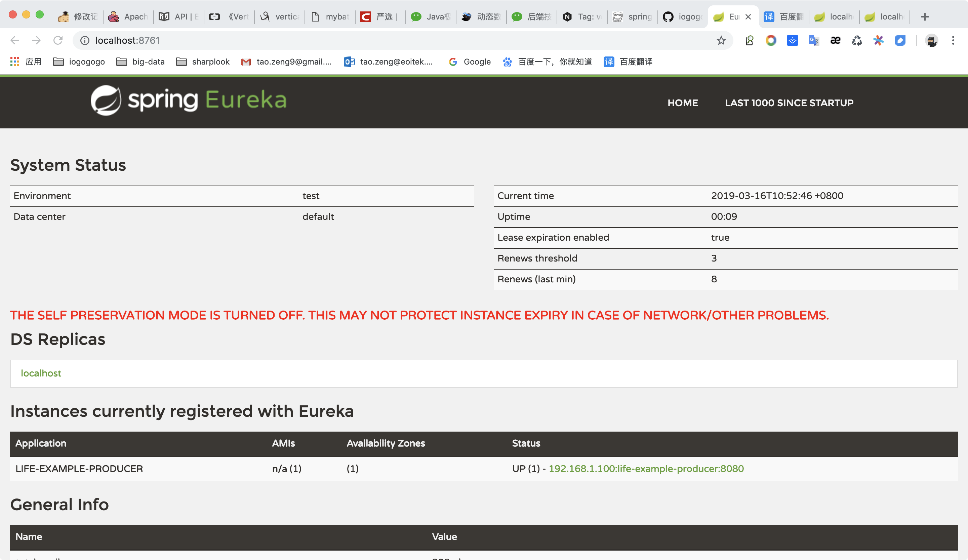Viewport: 968px width, 560px height.
Task: Go to HOME in Eureka navbar
Action: click(x=682, y=103)
